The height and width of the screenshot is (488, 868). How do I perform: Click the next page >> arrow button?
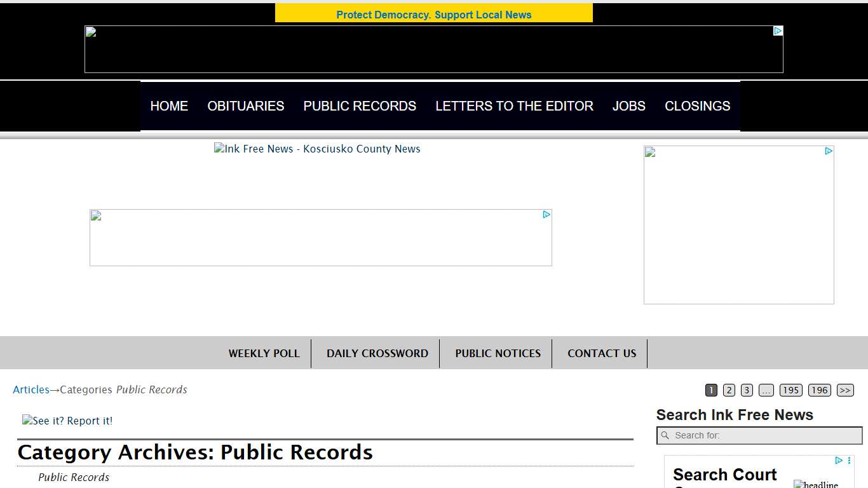point(845,390)
